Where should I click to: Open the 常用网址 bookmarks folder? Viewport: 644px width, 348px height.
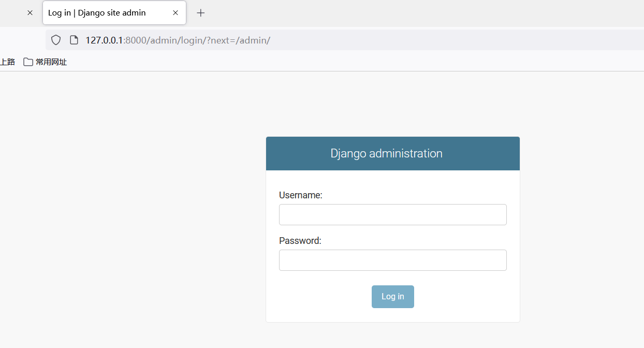(45, 62)
